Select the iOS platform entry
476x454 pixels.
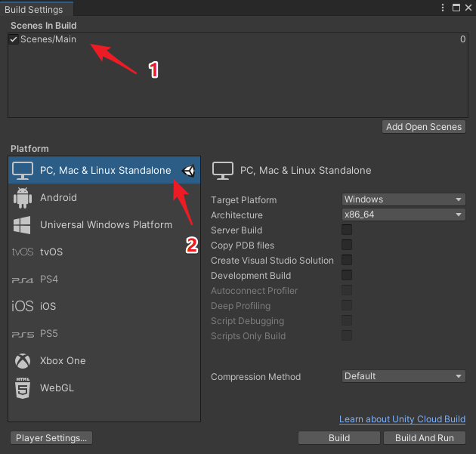[104, 306]
